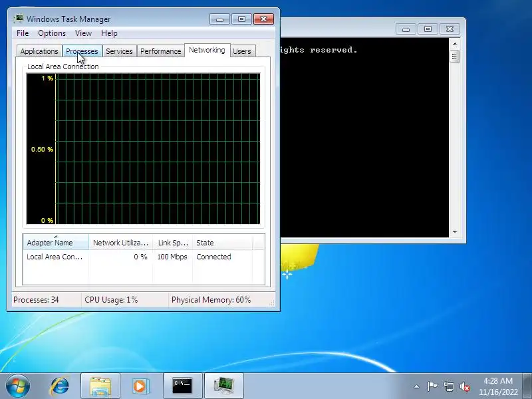Image resolution: width=532 pixels, height=399 pixels.
Task: Open the Action Center flag icon
Action: tap(432, 386)
